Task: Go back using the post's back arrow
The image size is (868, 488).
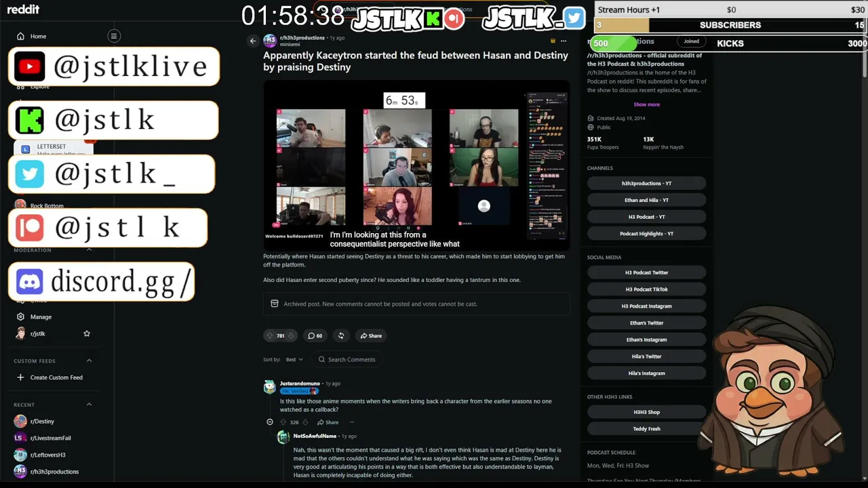Action: (253, 41)
